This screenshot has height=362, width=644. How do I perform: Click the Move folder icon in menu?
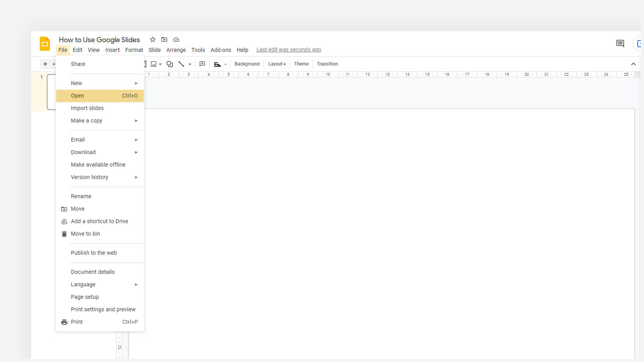click(x=64, y=209)
